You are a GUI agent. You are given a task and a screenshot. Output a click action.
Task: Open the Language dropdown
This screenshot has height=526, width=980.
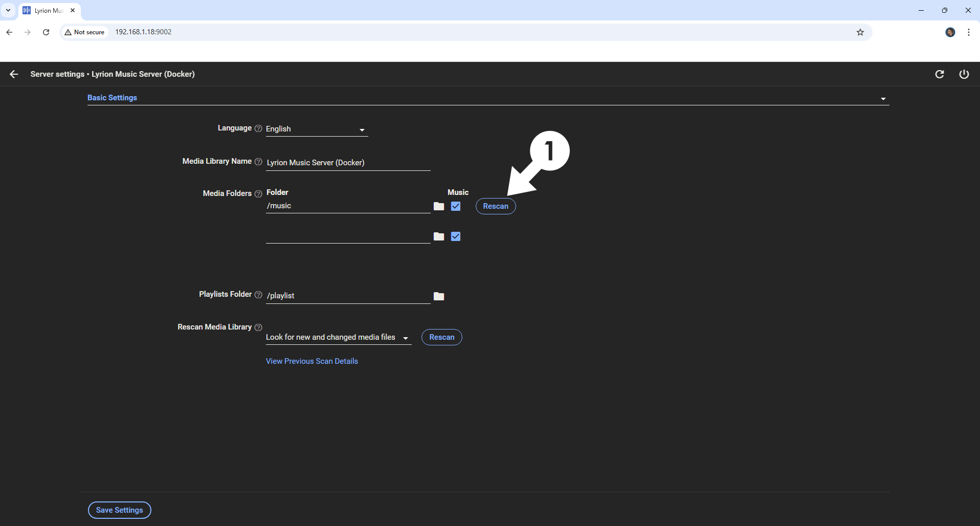pos(316,129)
